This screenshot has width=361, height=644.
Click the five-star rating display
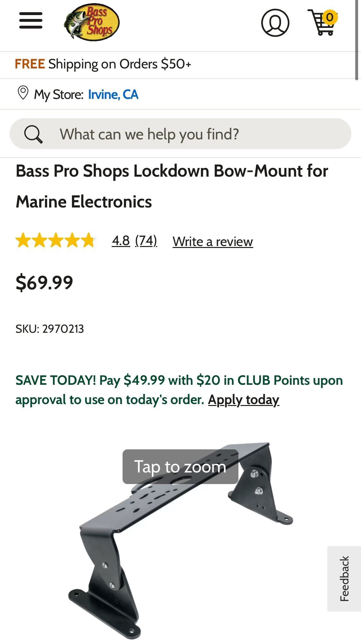click(56, 242)
